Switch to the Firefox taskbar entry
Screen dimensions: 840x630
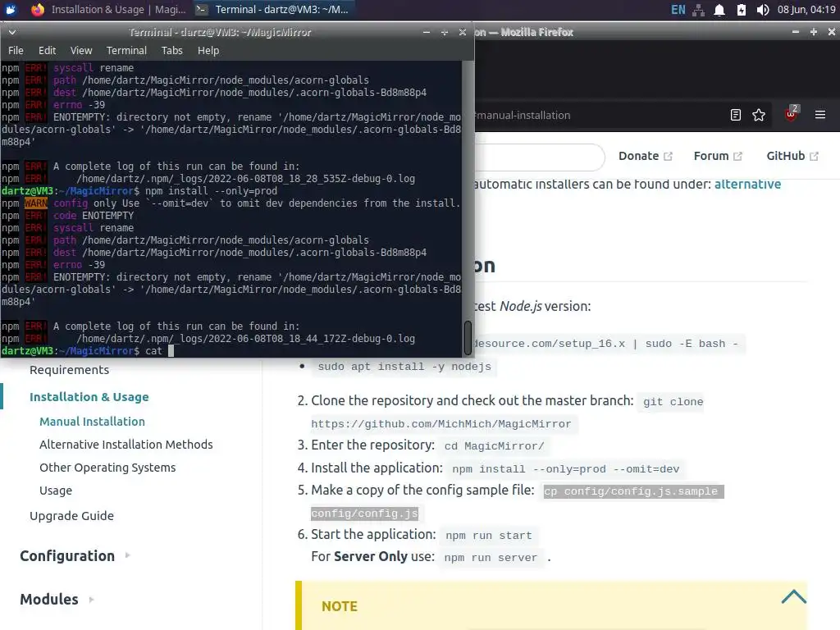click(109, 9)
